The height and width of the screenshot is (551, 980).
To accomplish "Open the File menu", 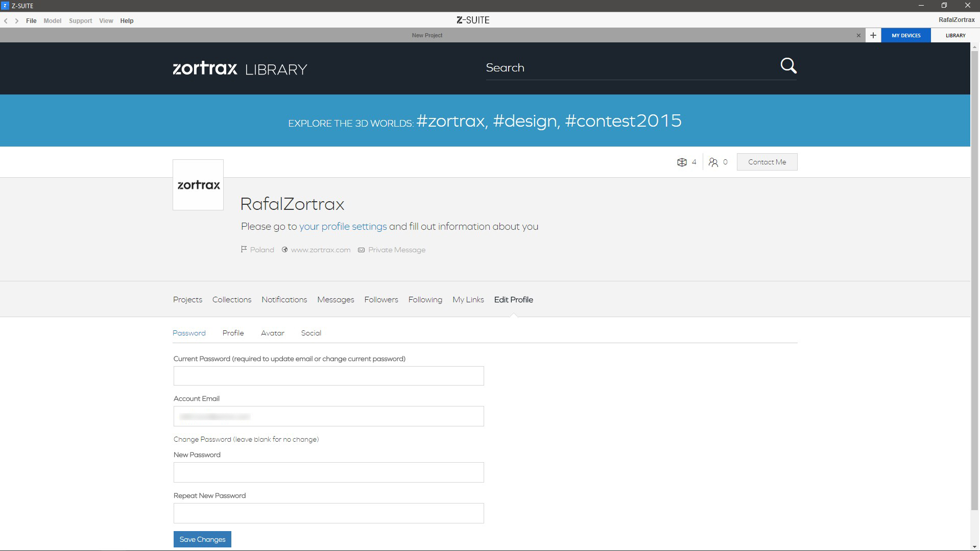I will (x=31, y=21).
